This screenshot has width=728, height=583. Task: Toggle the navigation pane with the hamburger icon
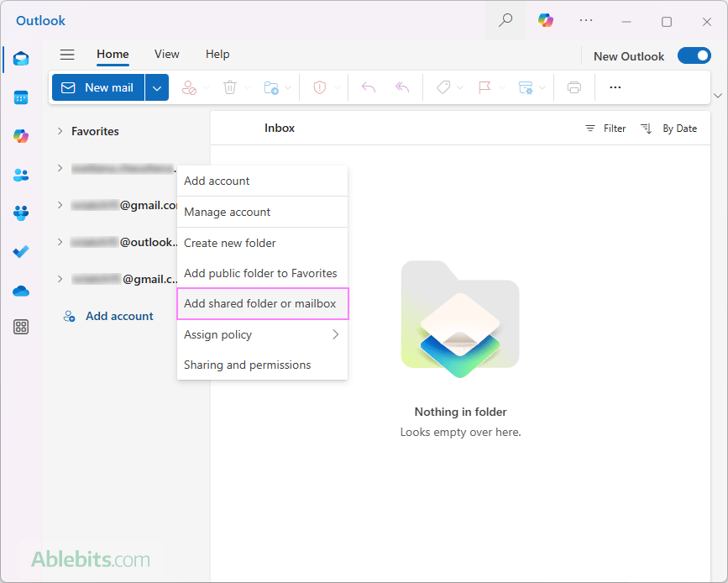67,54
